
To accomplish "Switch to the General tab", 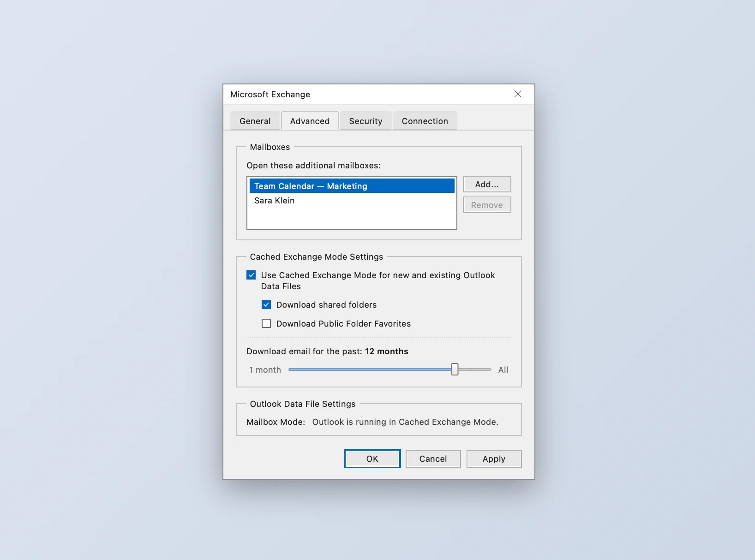I will pyautogui.click(x=255, y=121).
